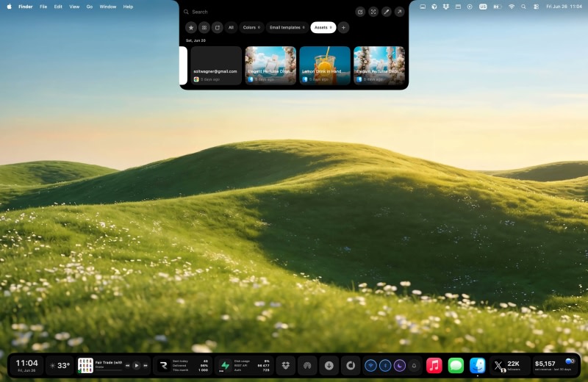Screen dimensions: 588x382
Task: Toggle Do Not Disturb moon button
Action: coord(400,366)
